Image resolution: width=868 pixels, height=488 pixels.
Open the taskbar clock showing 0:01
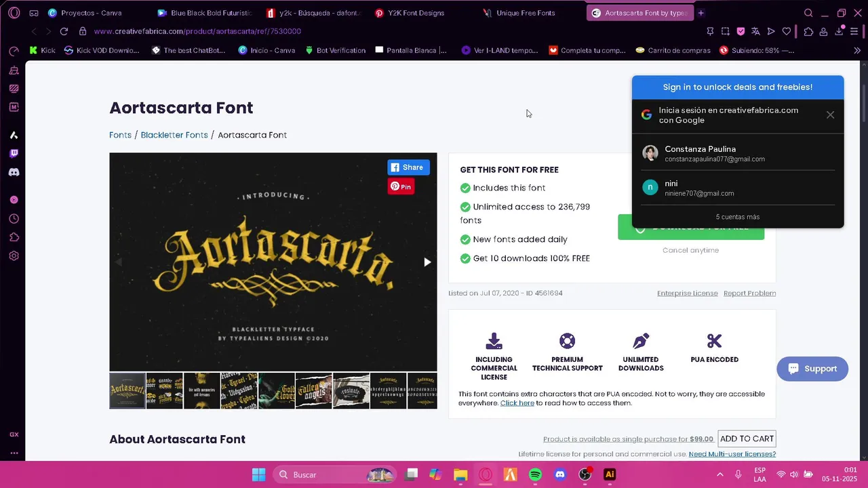(840, 474)
